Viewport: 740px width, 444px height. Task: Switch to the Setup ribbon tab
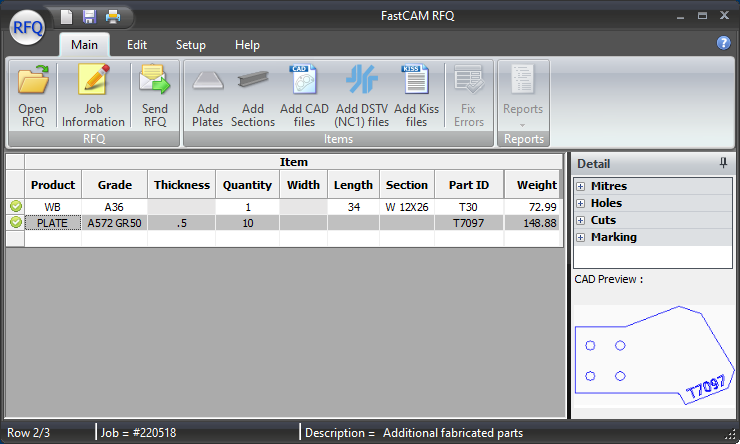[x=191, y=45]
